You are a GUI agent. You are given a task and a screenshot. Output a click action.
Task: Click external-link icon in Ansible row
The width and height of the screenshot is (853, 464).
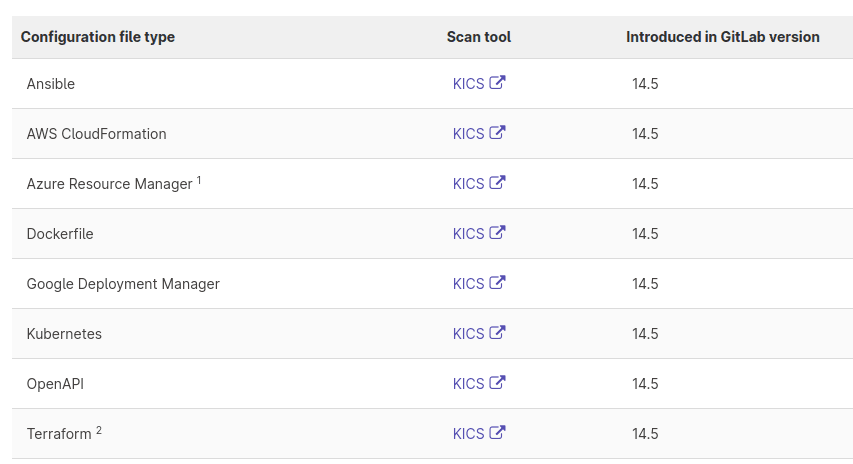tap(497, 83)
